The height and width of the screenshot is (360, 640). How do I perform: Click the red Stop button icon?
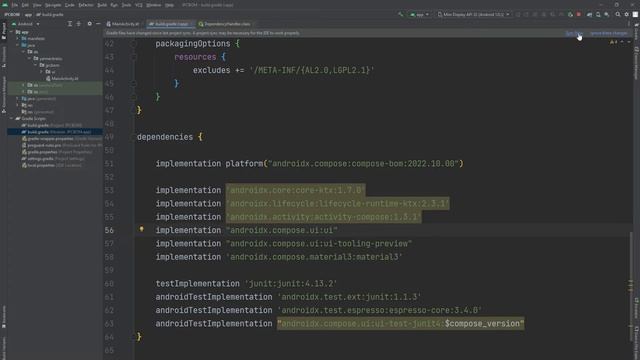(x=578, y=14)
